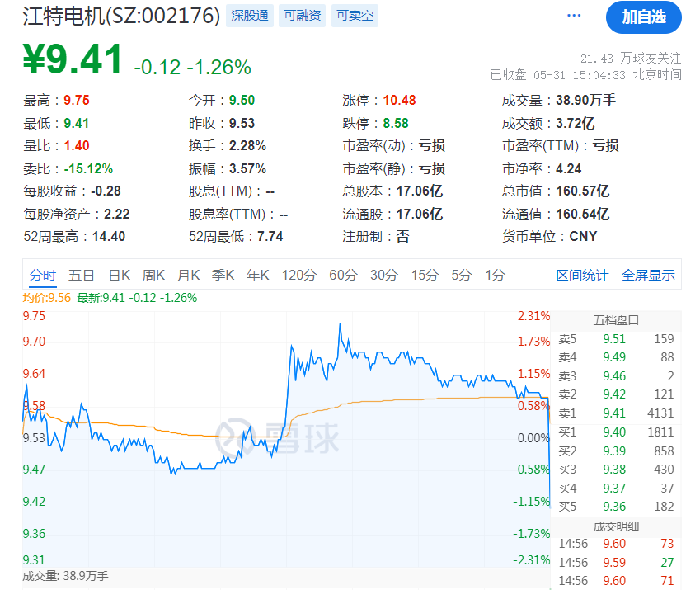The image size is (700, 590).
Task: Click the 货币单位 value CNY
Action: [x=583, y=236]
